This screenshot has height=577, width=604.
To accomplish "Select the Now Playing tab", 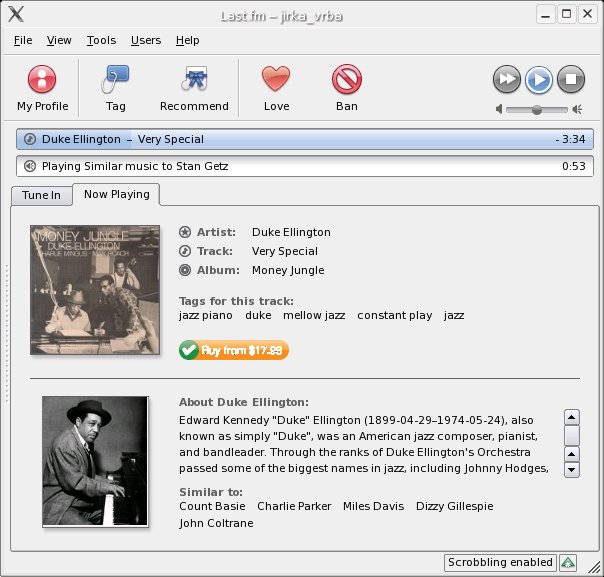I will [x=116, y=195].
